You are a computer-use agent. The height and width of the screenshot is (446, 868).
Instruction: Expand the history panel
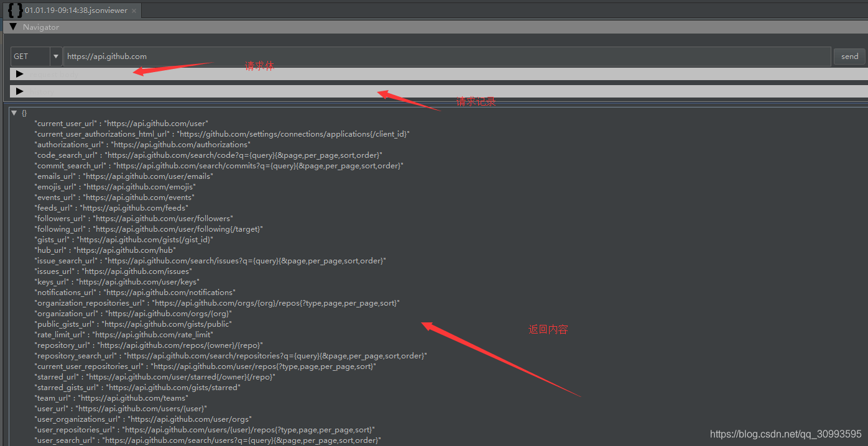(20, 91)
